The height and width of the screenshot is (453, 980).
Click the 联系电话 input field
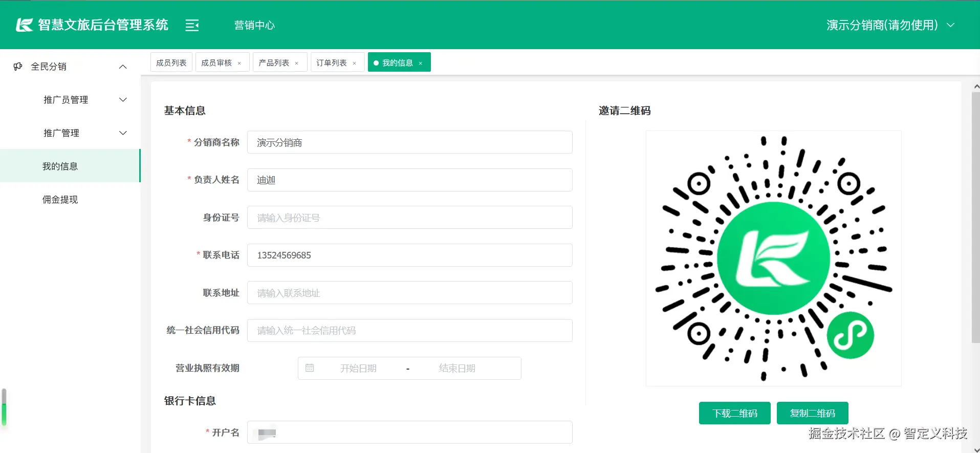coord(410,255)
